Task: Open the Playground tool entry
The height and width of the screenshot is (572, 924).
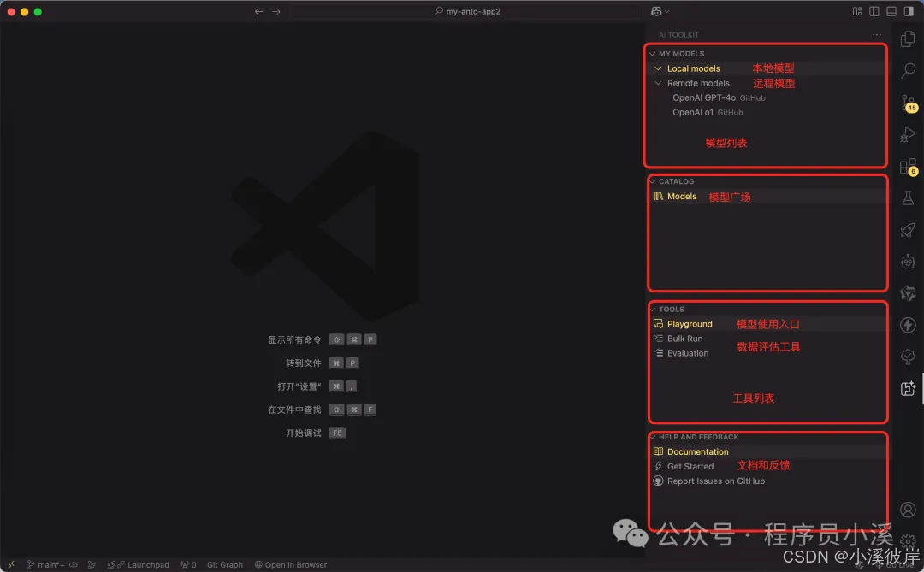Action: 690,323
